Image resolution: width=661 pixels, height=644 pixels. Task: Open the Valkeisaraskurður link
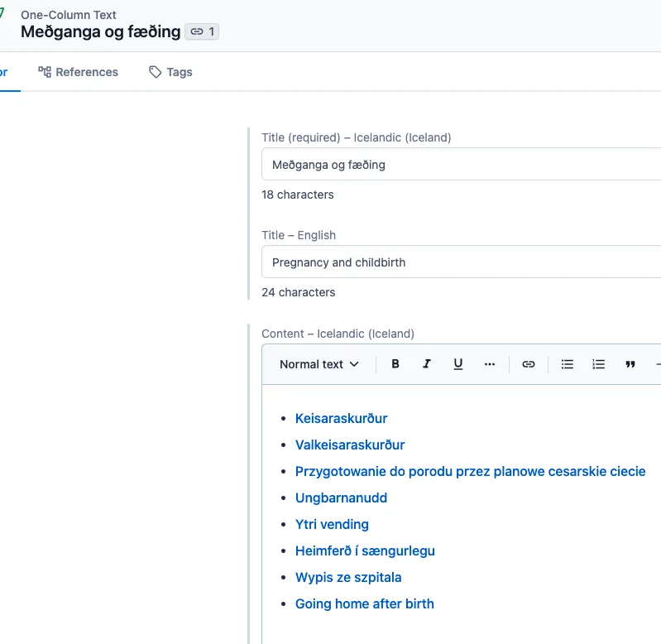[x=350, y=445]
